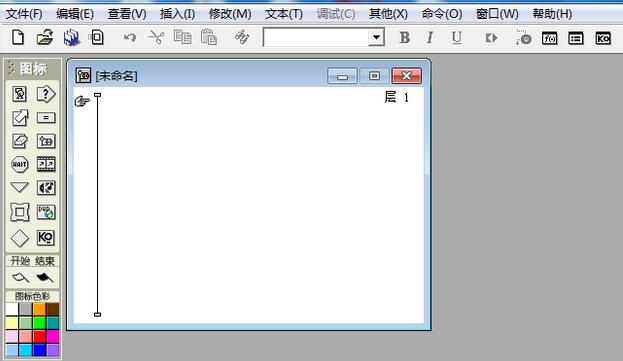Open the 窗口(W) menu
This screenshot has height=361, width=623.
click(497, 14)
